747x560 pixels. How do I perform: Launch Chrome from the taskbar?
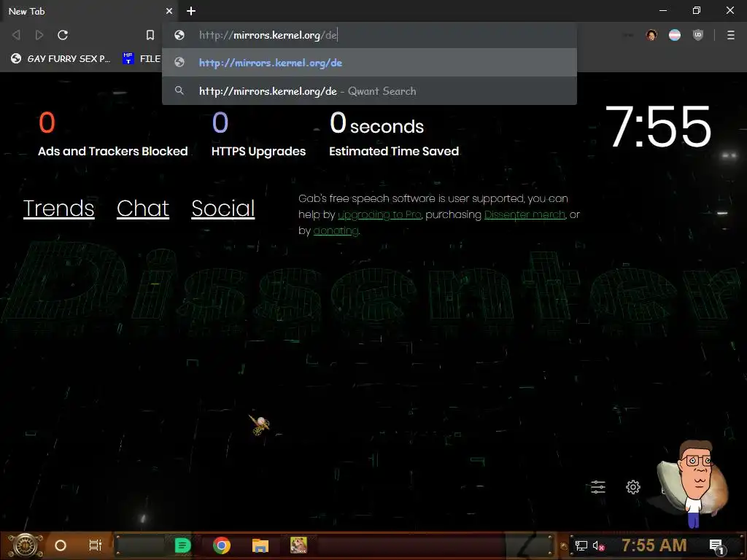click(222, 545)
